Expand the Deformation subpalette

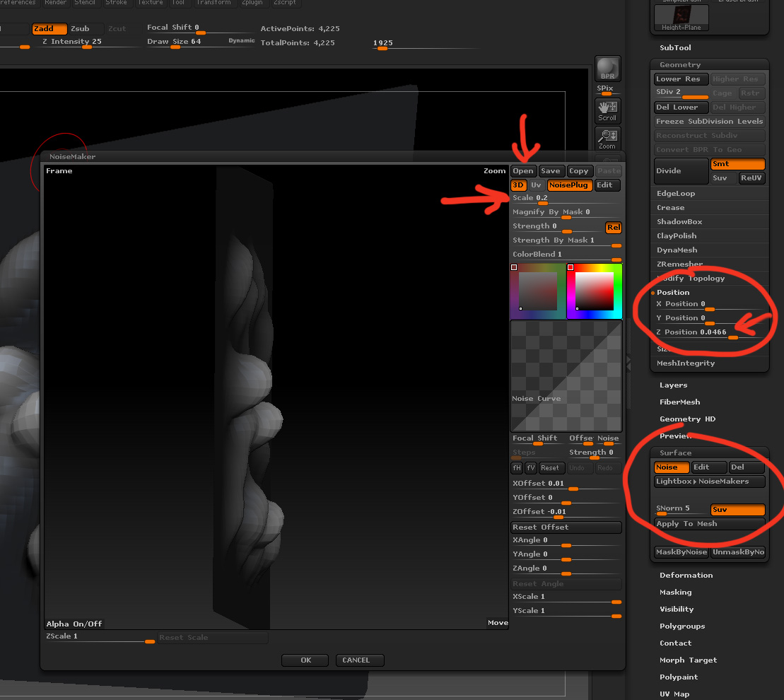pos(686,576)
